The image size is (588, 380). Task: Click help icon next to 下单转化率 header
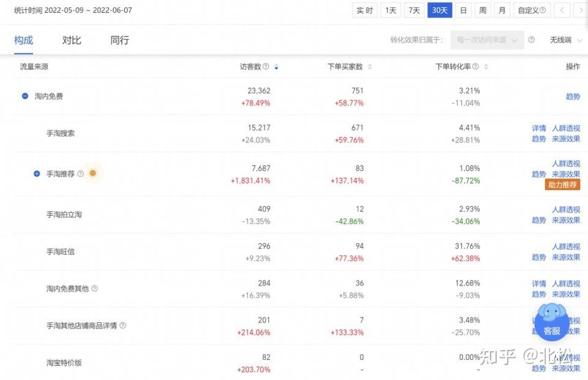pyautogui.click(x=475, y=66)
